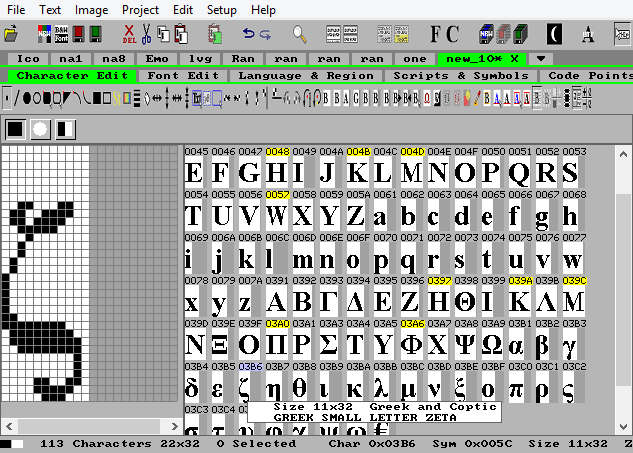Select the single pixel dot tool
Screen dimensions: 633x453
(x=6, y=98)
